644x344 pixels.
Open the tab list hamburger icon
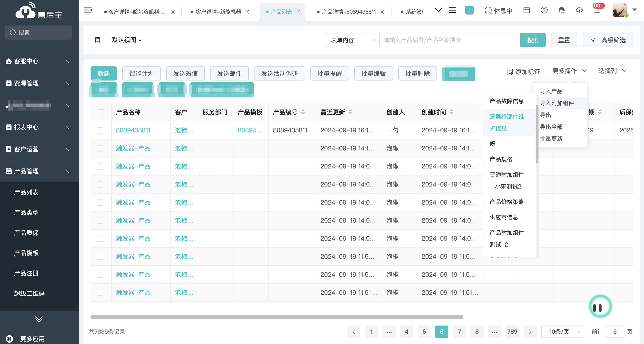pos(452,10)
